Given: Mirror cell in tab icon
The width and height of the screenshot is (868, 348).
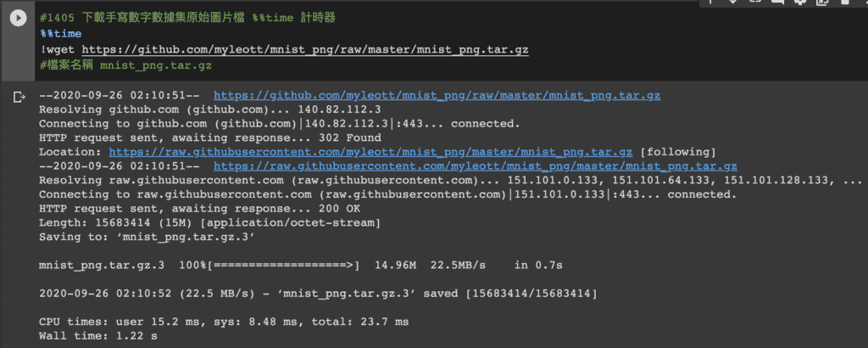Looking at the screenshot, I should pos(822,3).
